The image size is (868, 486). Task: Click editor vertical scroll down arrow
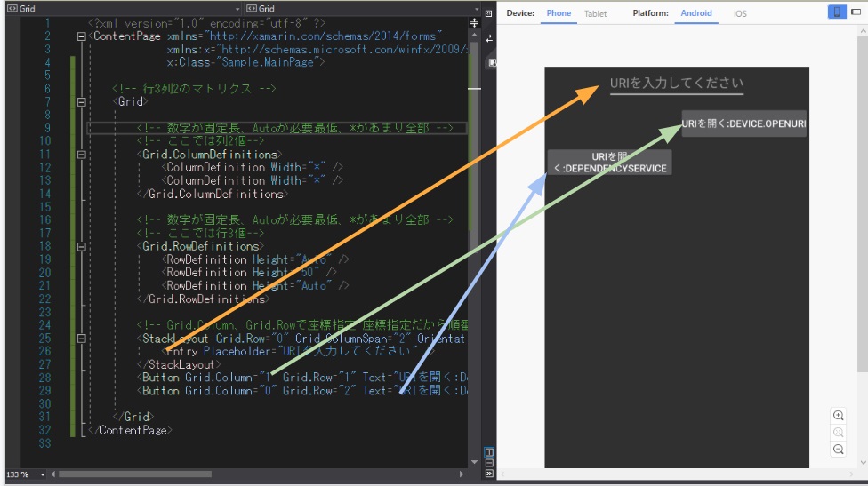click(x=474, y=462)
